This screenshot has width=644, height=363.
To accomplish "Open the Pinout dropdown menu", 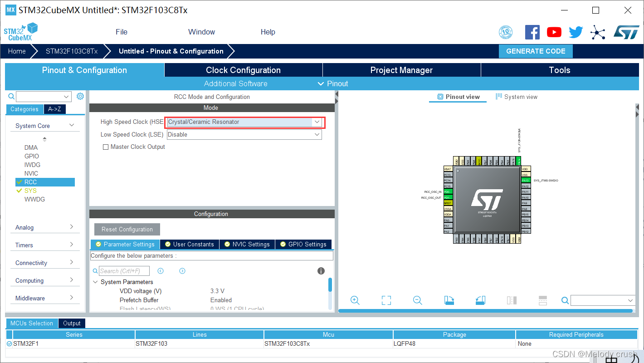I will (333, 83).
